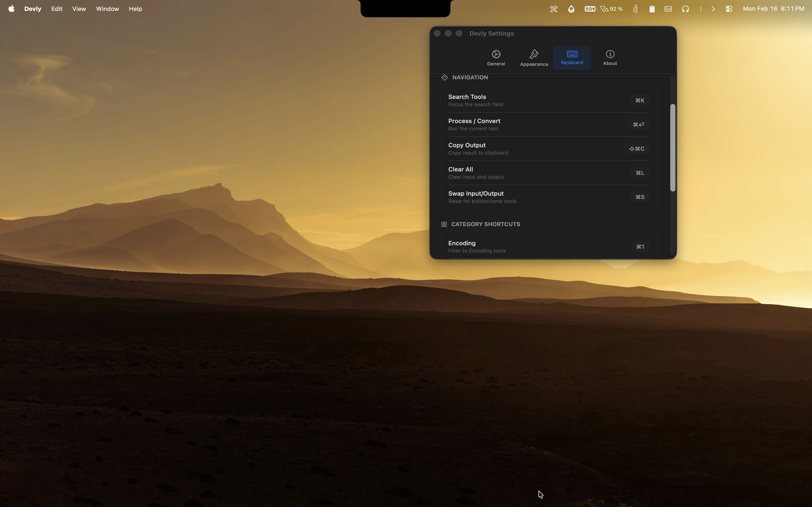
Task: Click the headphones icon in the menu bar
Action: tap(685, 9)
